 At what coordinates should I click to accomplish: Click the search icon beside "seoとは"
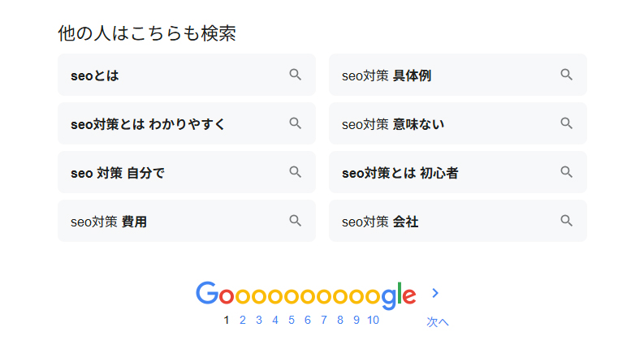(296, 75)
